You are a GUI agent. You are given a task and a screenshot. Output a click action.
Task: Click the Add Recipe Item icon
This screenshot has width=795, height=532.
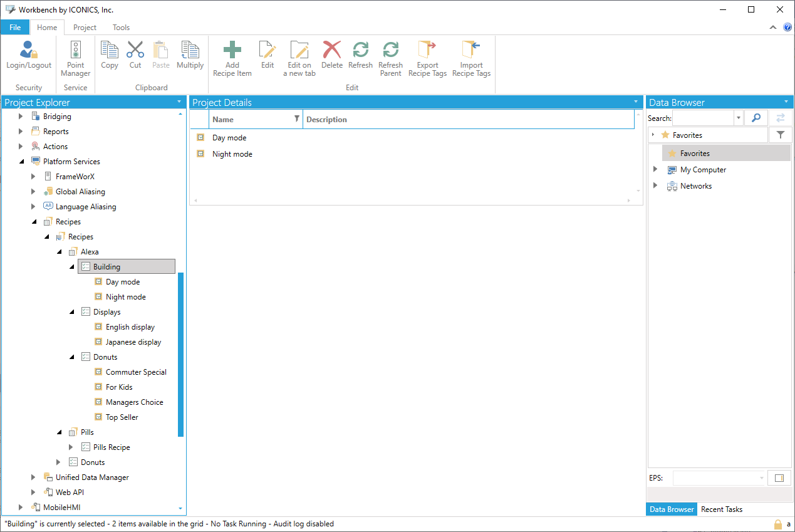[x=232, y=51]
